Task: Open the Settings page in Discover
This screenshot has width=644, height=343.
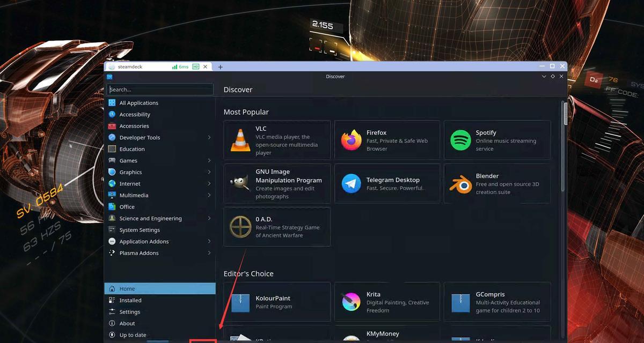Action: coord(160,311)
